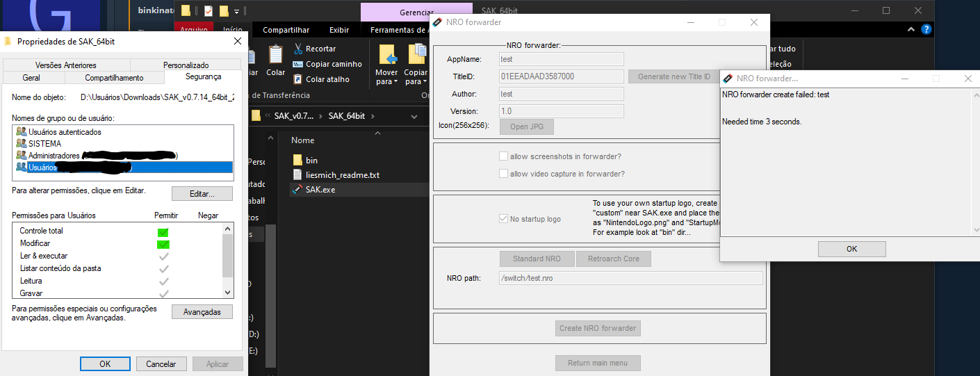Click Create NRO forwarder button
980x376 pixels.
point(598,328)
